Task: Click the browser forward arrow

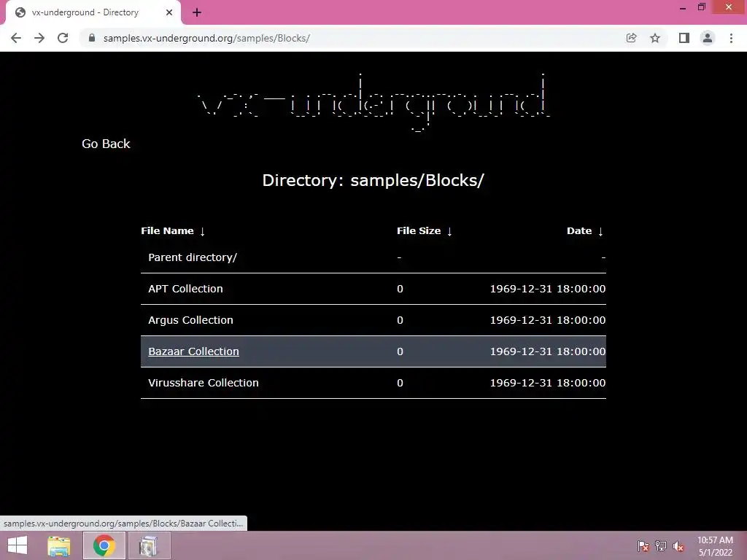Action: click(39, 38)
